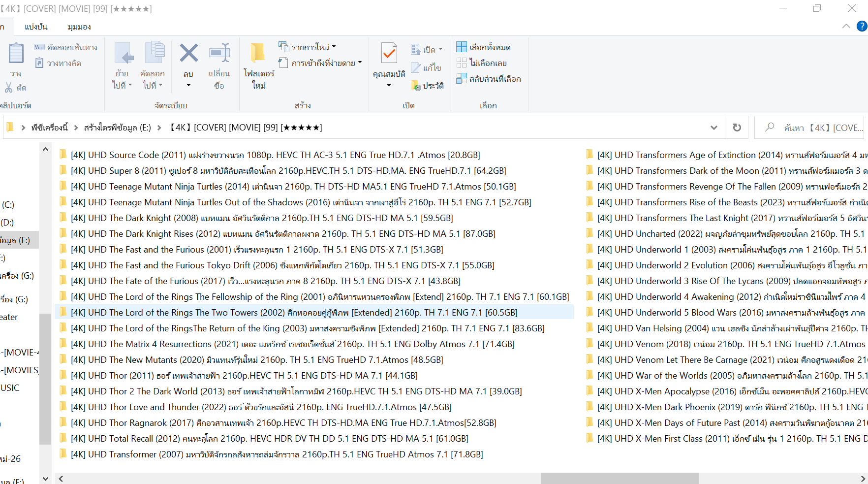
Task: Expand the New item dropdown arrow
Action: 334,47
